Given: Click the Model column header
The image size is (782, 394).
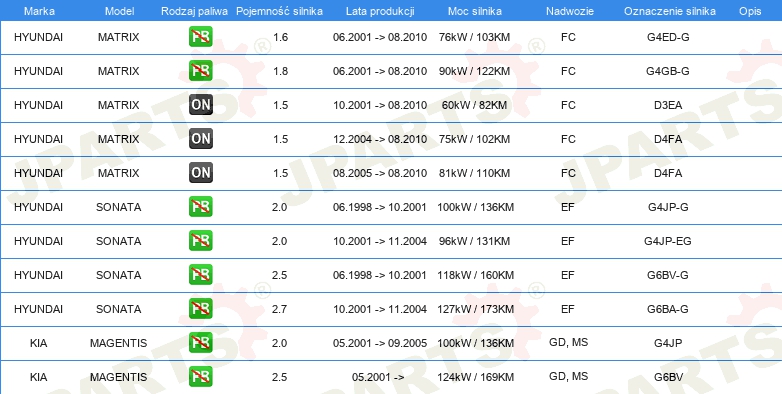Looking at the screenshot, I should (x=119, y=11).
